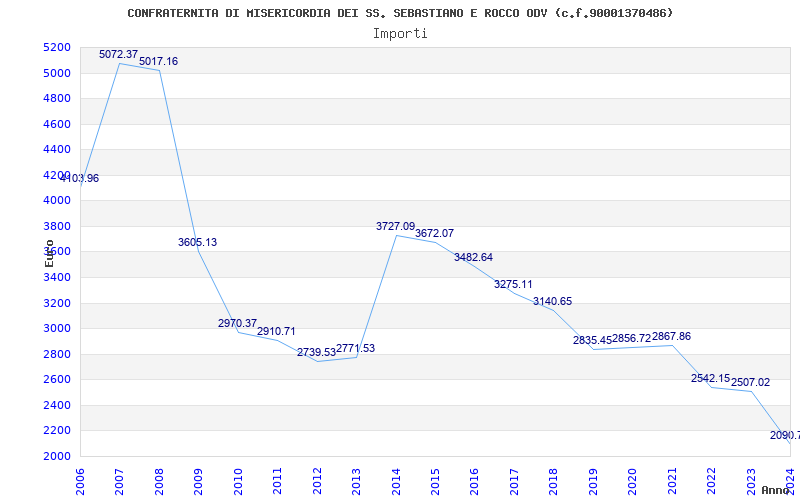Image resolution: width=800 pixels, height=500 pixels.
Task: Click the 2800 y-axis value
Action: pyautogui.click(x=57, y=354)
